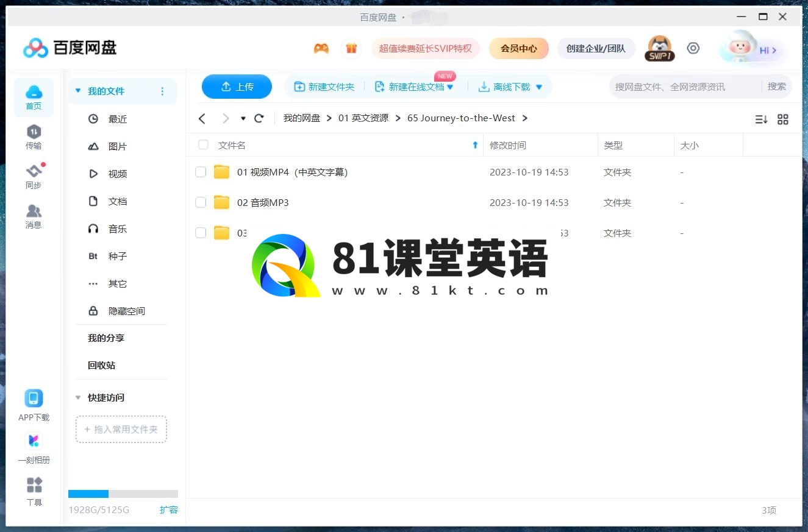Click the storage usage progress bar
The width and height of the screenshot is (808, 532).
pyautogui.click(x=123, y=494)
